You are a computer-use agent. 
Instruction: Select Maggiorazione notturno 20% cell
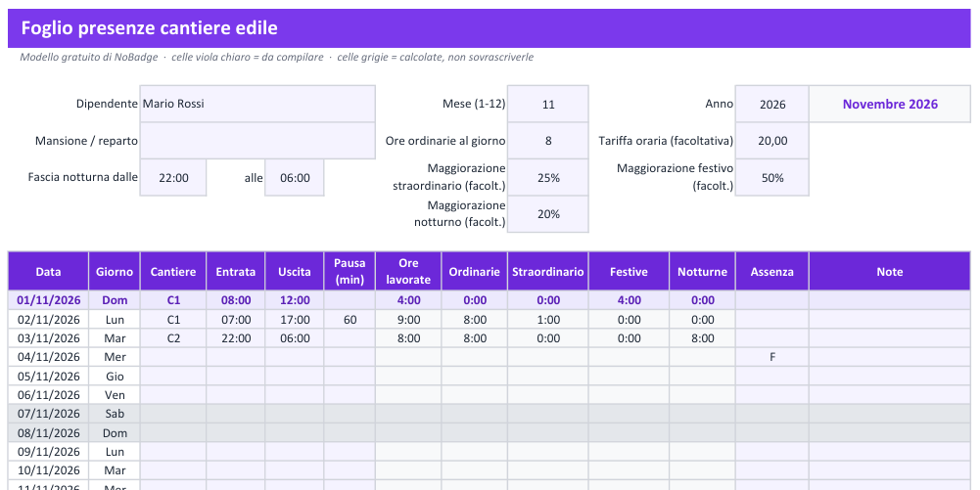coord(548,214)
